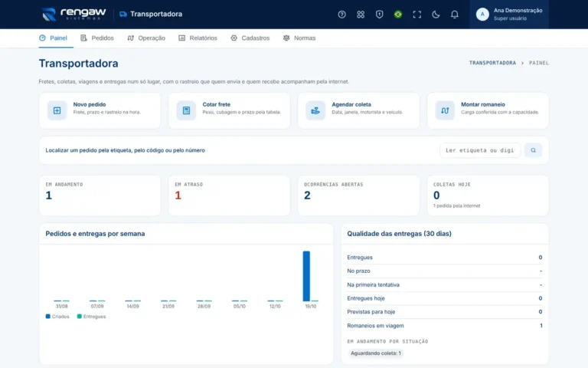
Task: Click the user avatar circle 'A'
Action: pyautogui.click(x=482, y=15)
